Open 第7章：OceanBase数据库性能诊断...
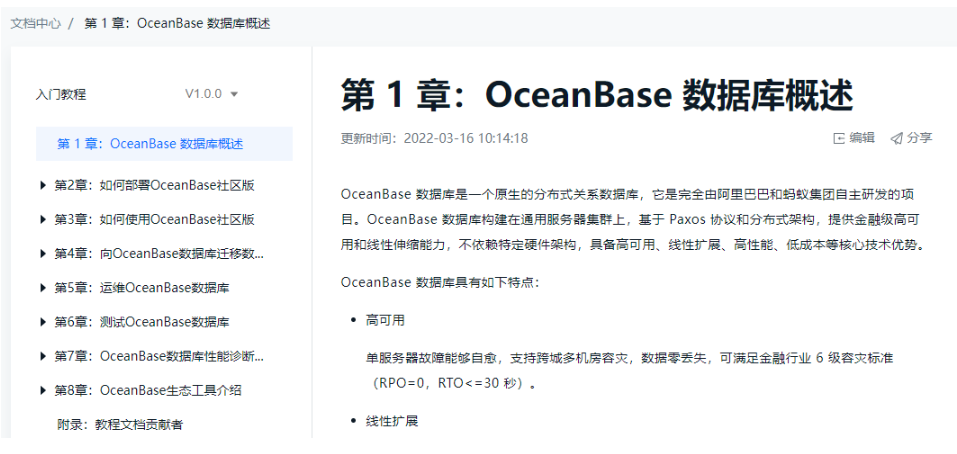Viewport: 957px width, 454px height. click(159, 356)
